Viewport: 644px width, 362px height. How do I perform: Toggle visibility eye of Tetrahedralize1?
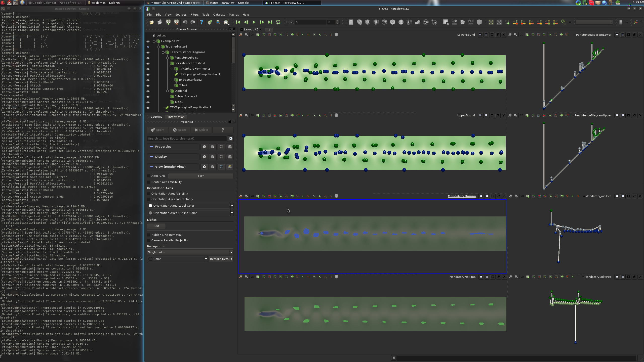click(x=148, y=47)
